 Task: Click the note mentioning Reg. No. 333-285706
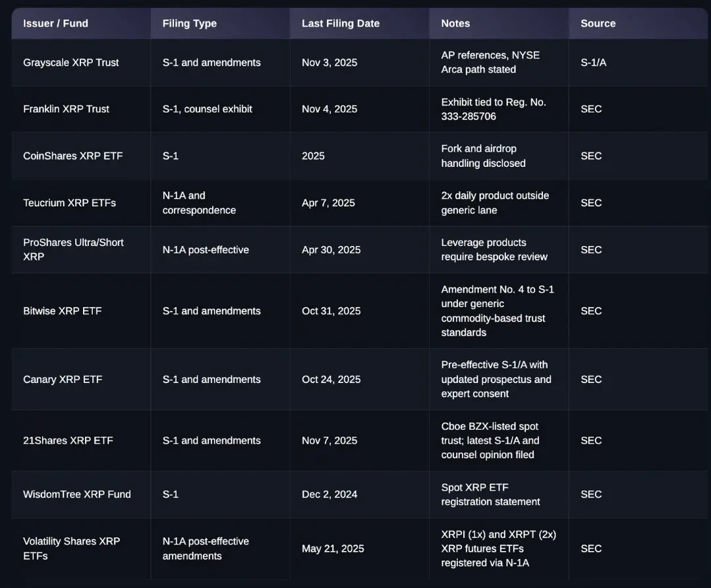pyautogui.click(x=493, y=109)
